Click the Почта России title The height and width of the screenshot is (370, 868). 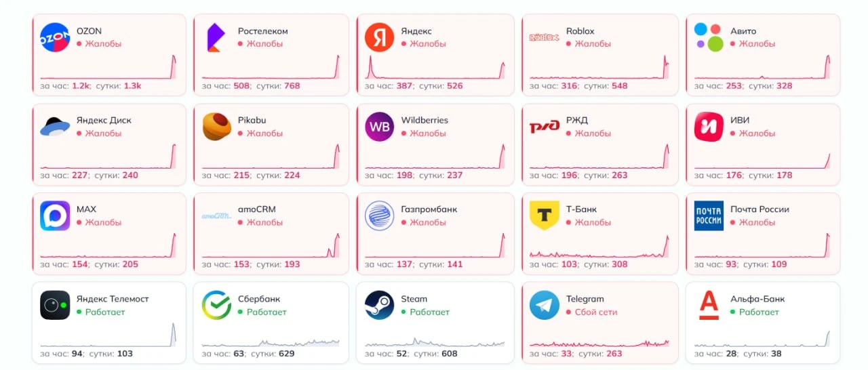coord(759,209)
